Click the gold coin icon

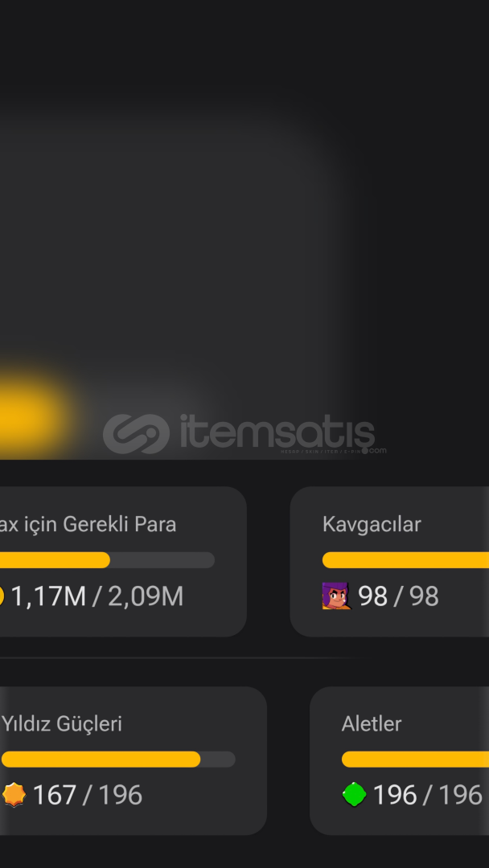tap(2, 596)
